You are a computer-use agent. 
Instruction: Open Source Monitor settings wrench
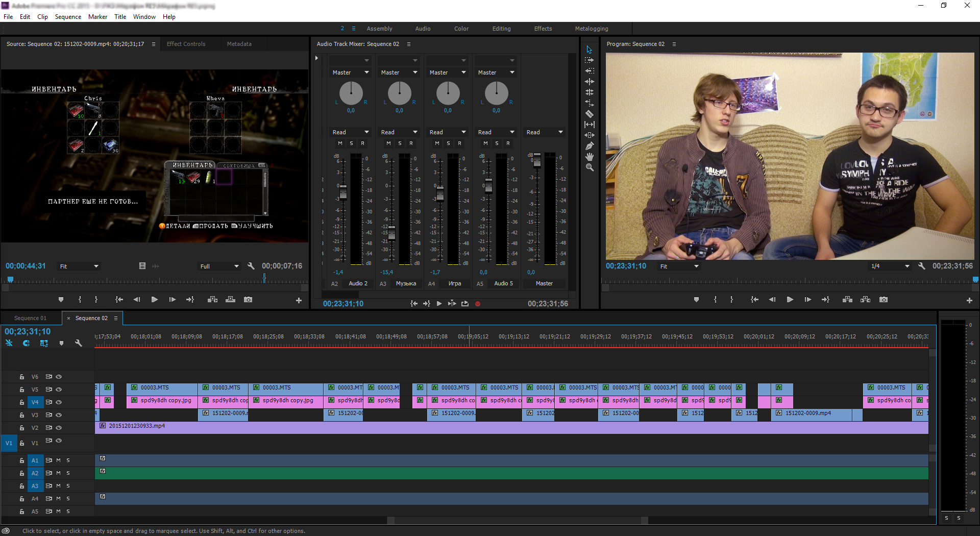pos(251,266)
